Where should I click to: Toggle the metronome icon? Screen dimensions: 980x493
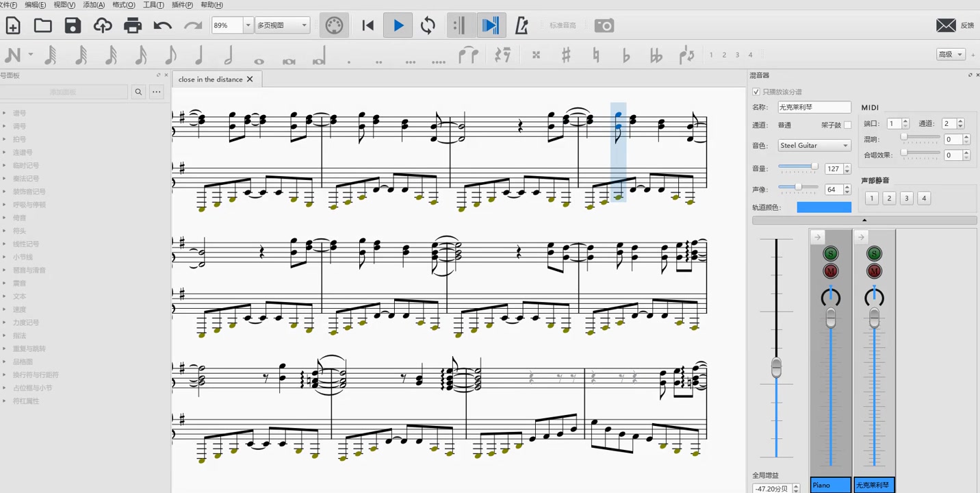[x=521, y=26]
